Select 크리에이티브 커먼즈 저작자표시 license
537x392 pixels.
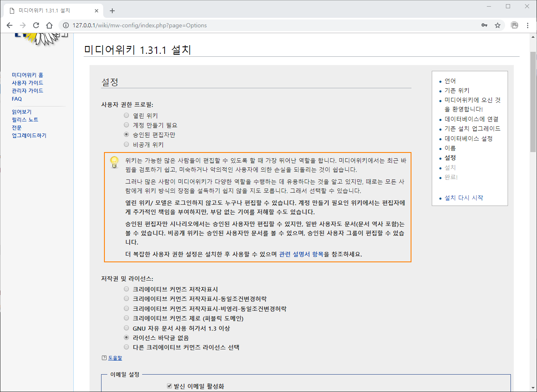click(x=126, y=289)
